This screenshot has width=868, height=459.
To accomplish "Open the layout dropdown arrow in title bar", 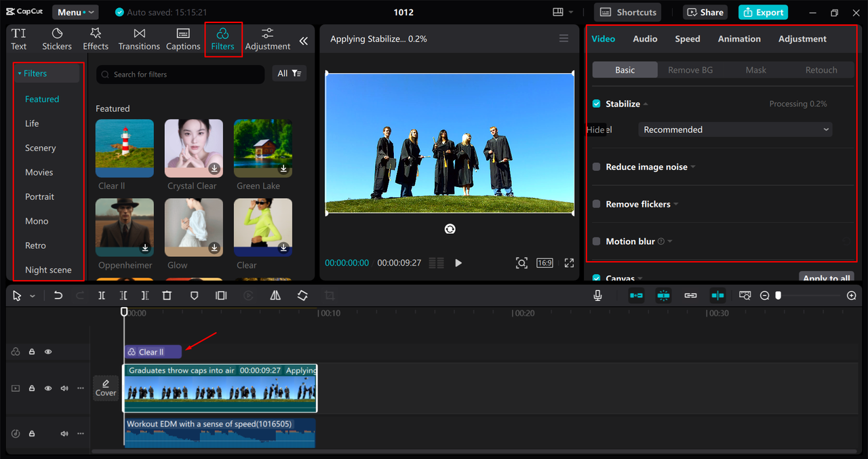I will tap(571, 13).
